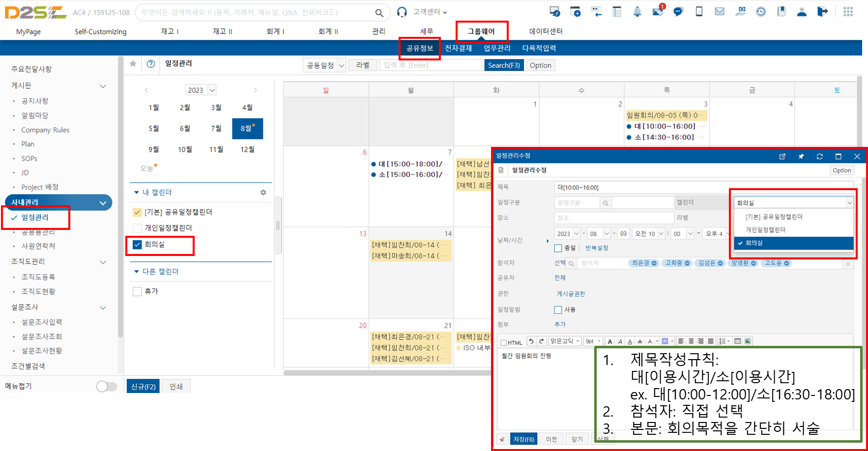Check the 개인일정캘린더 checkbox

[137, 228]
